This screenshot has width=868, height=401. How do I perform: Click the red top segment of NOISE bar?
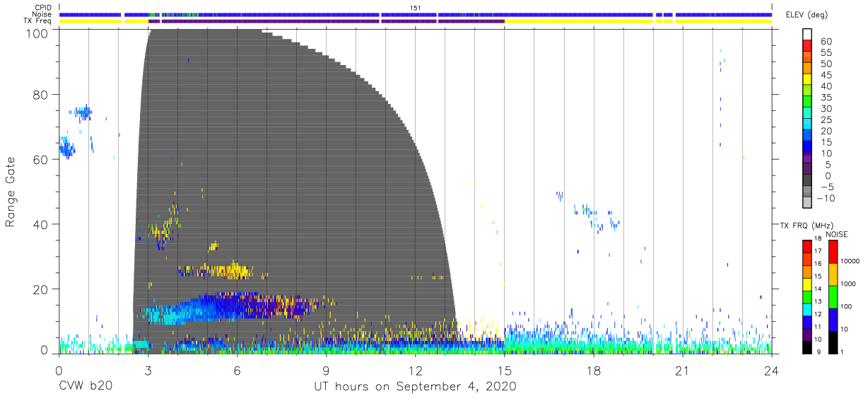(x=833, y=252)
